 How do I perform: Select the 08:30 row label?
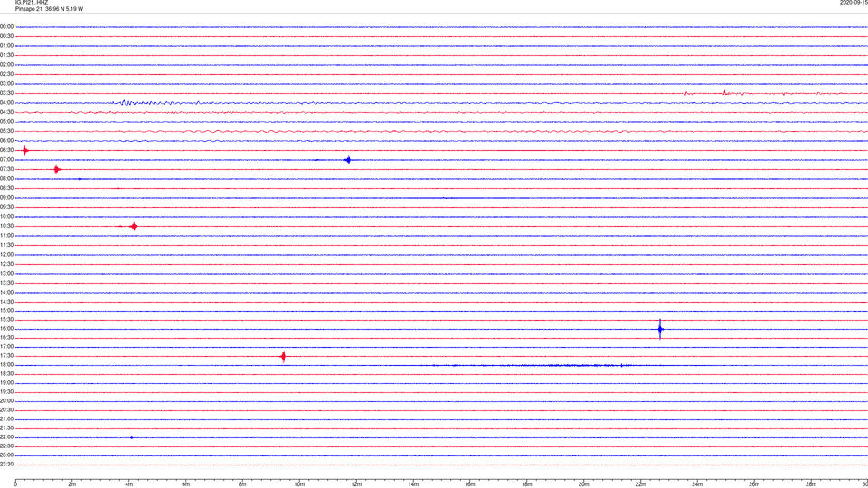pyautogui.click(x=7, y=188)
